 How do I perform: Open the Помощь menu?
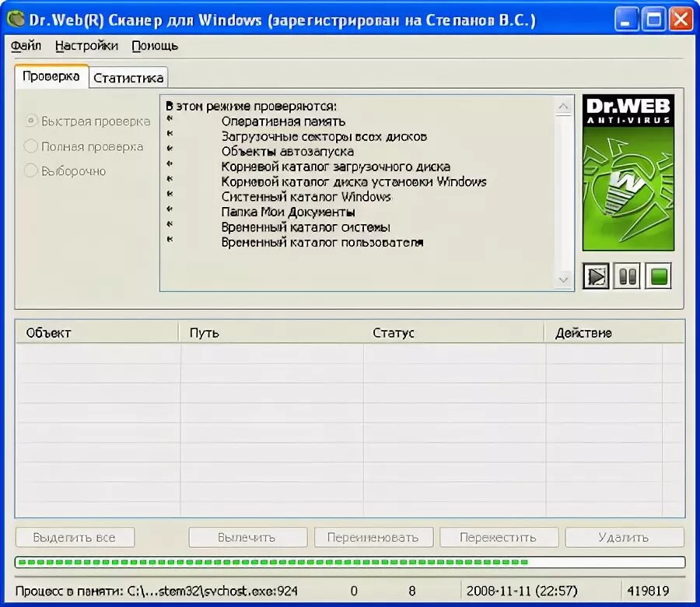coord(155,46)
